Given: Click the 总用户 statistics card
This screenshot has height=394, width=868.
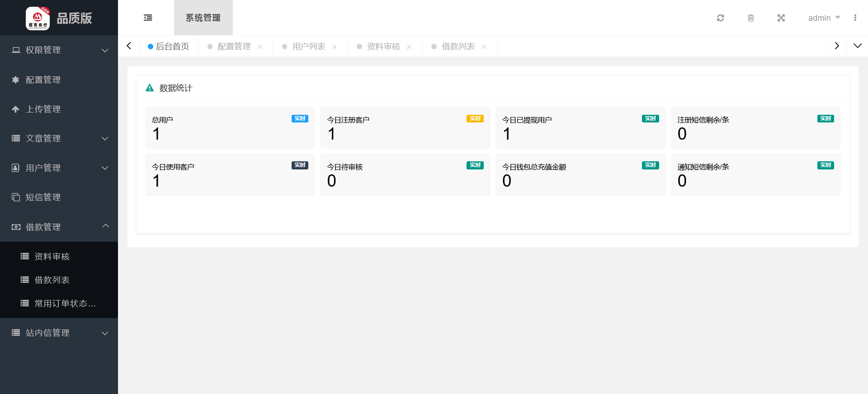Looking at the screenshot, I should [x=230, y=128].
